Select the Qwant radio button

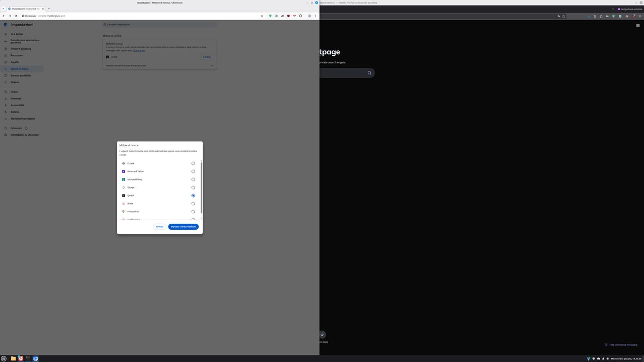point(193,196)
